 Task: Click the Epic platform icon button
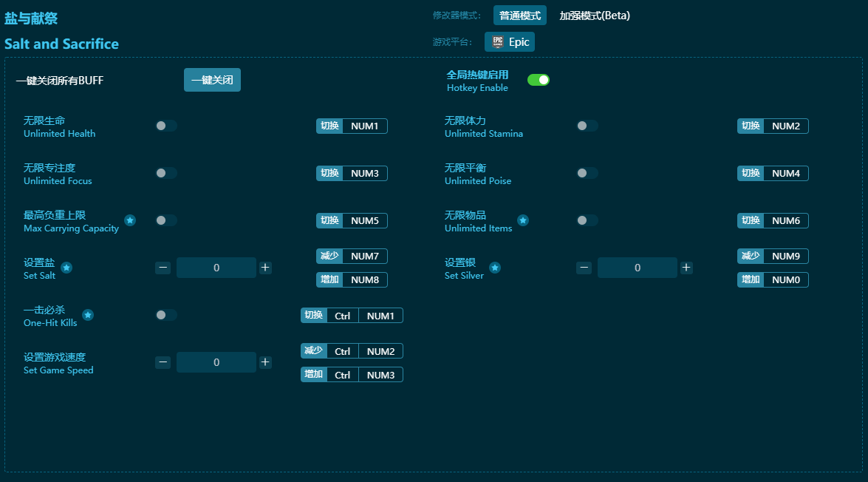(510, 42)
